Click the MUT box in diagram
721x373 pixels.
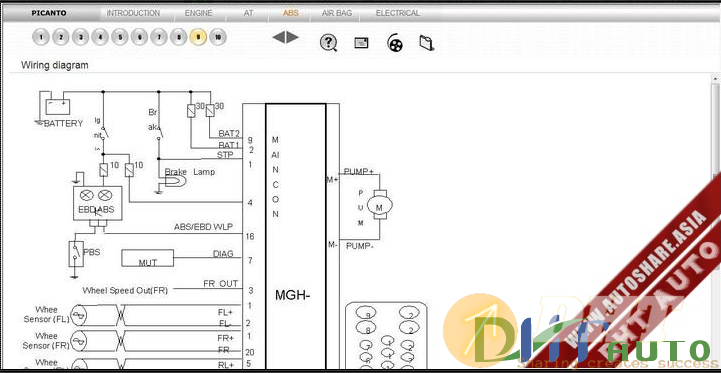(148, 258)
